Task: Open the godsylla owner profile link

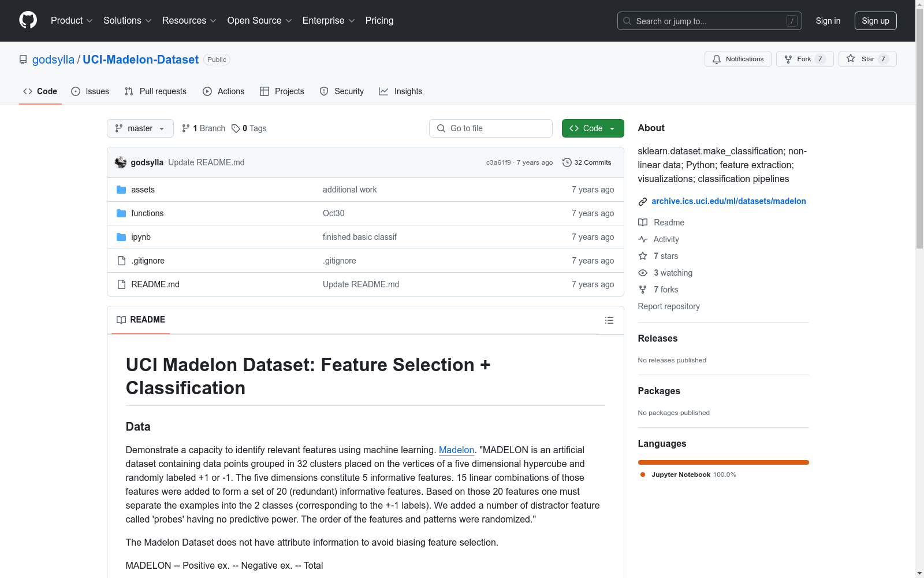Action: point(53,60)
